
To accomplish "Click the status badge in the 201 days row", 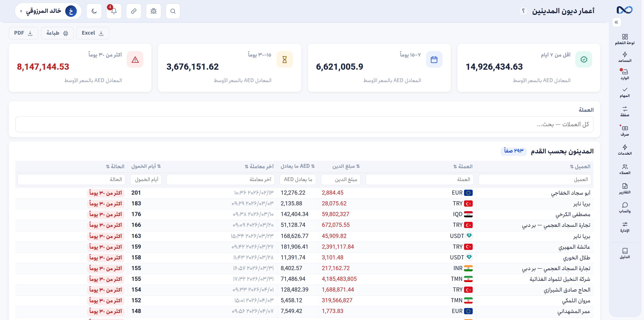I will point(105,193).
